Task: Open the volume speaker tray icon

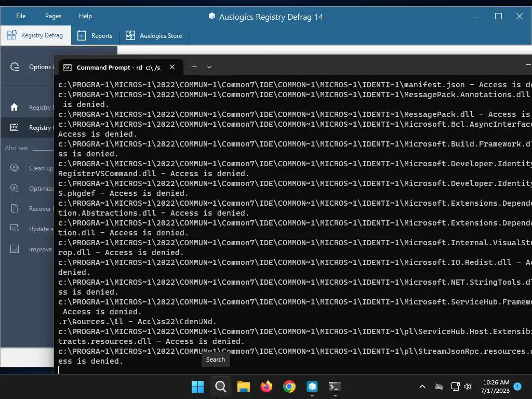Action: pyautogui.click(x=468, y=387)
